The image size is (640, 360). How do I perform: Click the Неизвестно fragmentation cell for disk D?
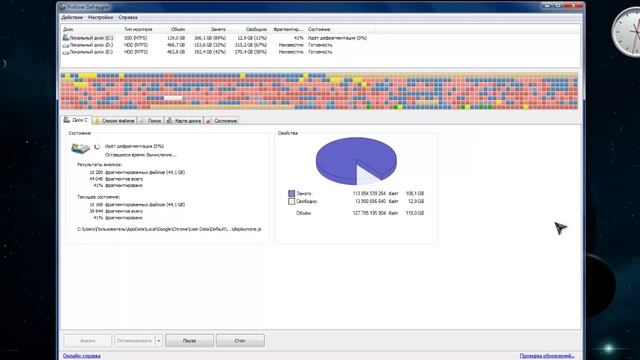(291, 45)
